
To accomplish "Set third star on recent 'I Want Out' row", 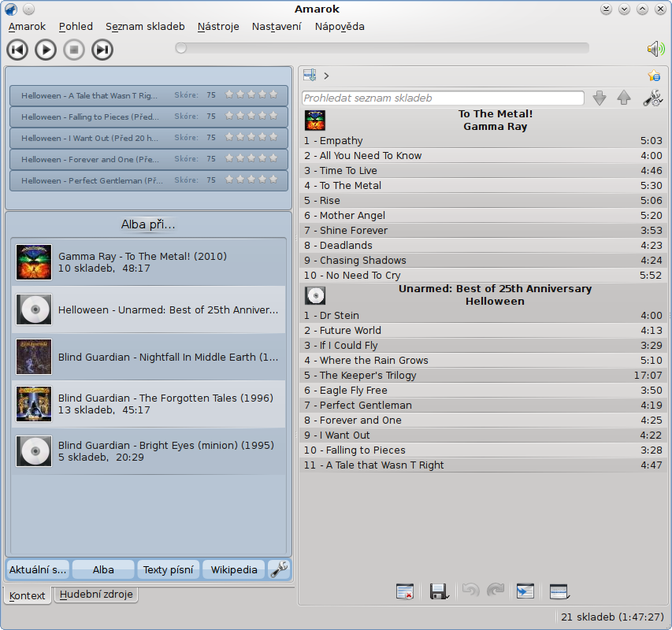I will [251, 137].
